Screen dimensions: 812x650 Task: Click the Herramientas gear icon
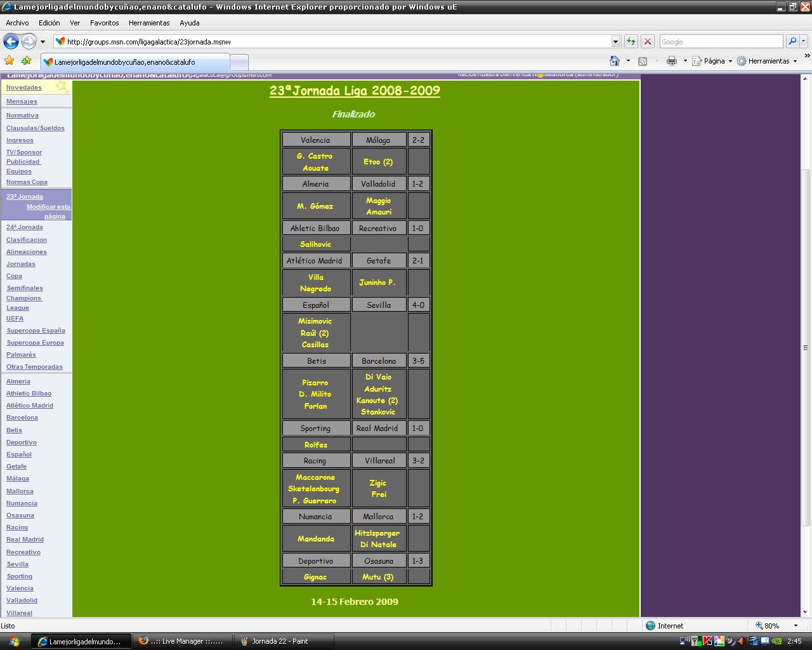click(741, 61)
